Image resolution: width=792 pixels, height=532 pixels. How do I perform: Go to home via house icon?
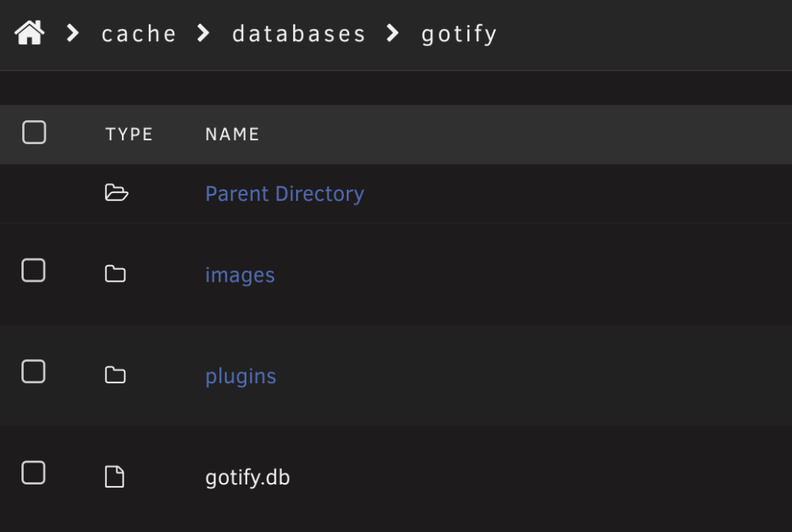(x=29, y=32)
